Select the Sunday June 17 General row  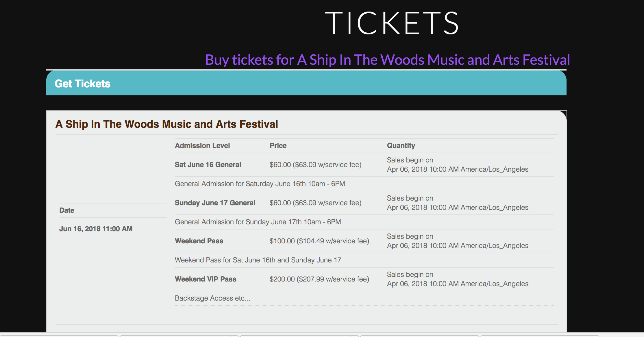pos(364,203)
